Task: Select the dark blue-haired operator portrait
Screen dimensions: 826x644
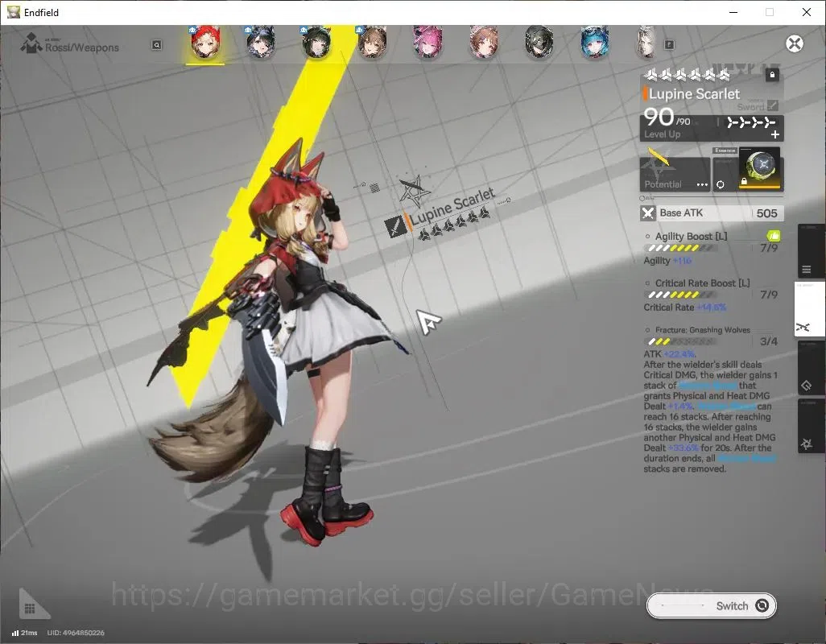Action: pyautogui.click(x=261, y=43)
